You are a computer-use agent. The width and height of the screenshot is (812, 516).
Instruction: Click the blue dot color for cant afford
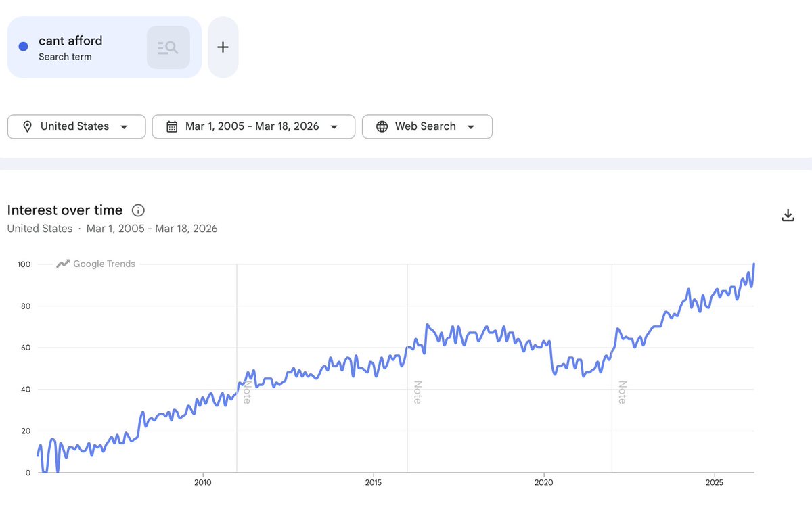pos(23,47)
